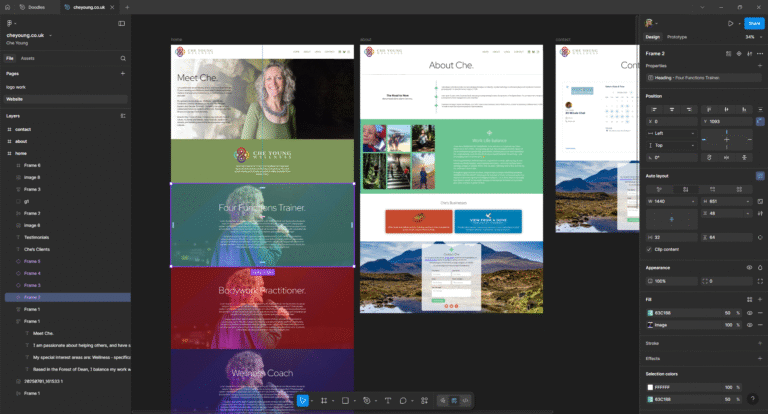Click the FFFFFF selection color swatch
The width and height of the screenshot is (768, 414).
650,387
